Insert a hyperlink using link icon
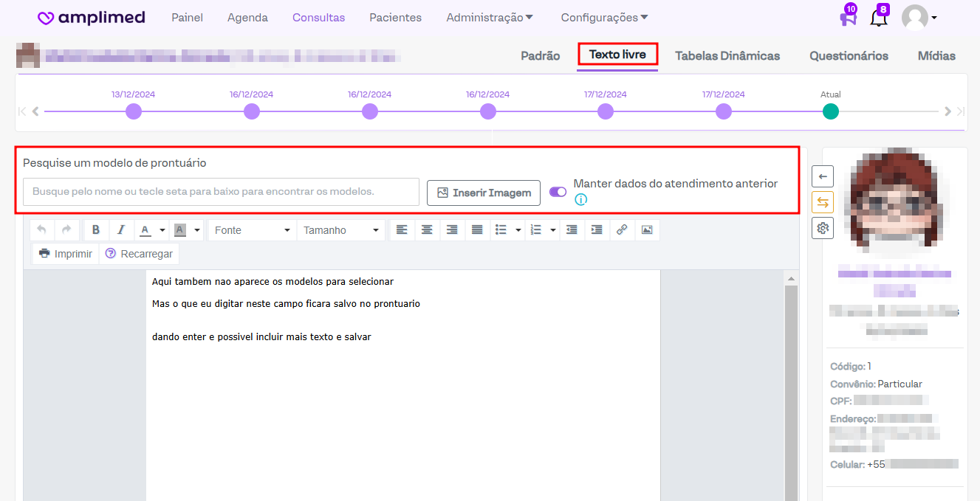The height and width of the screenshot is (501, 980). click(x=622, y=230)
